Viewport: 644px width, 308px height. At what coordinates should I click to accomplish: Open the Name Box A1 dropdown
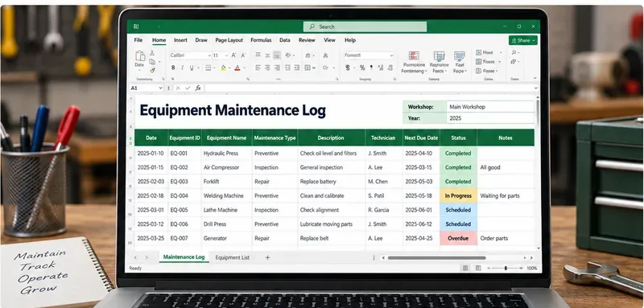pyautogui.click(x=160, y=88)
